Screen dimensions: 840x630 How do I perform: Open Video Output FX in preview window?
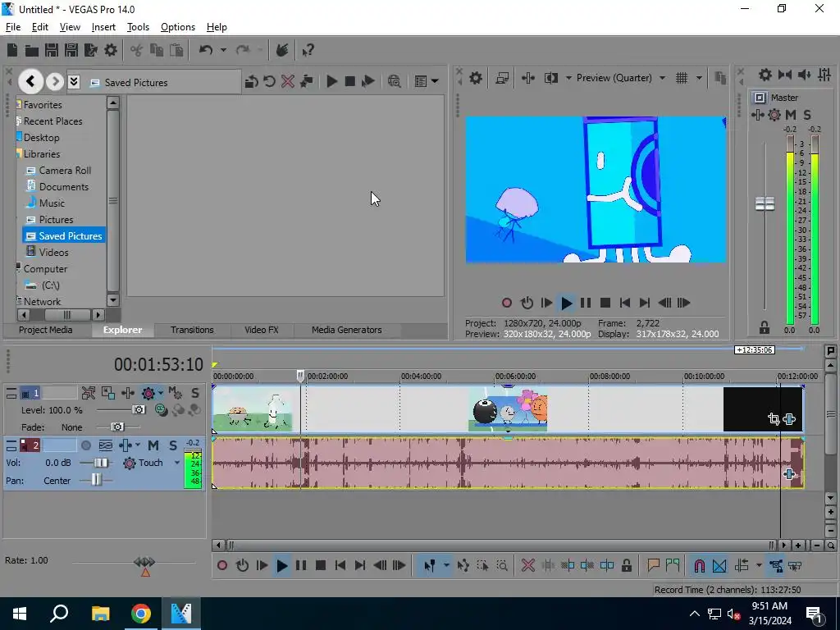click(x=527, y=78)
